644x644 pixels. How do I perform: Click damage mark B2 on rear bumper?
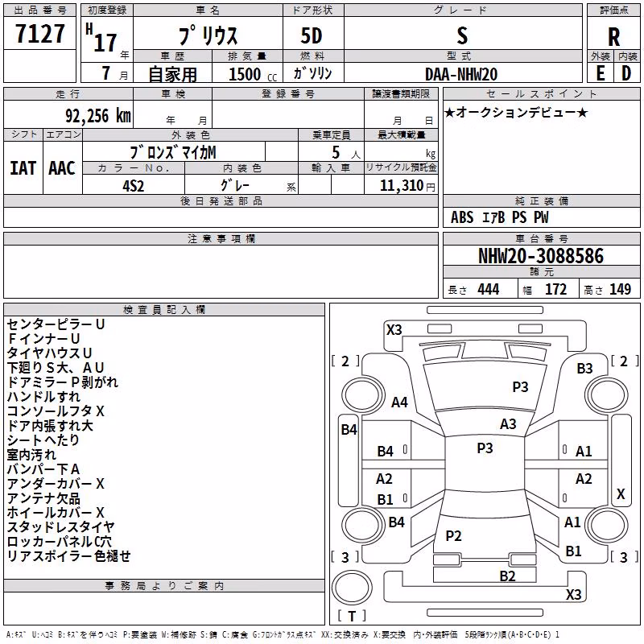[x=507, y=576]
